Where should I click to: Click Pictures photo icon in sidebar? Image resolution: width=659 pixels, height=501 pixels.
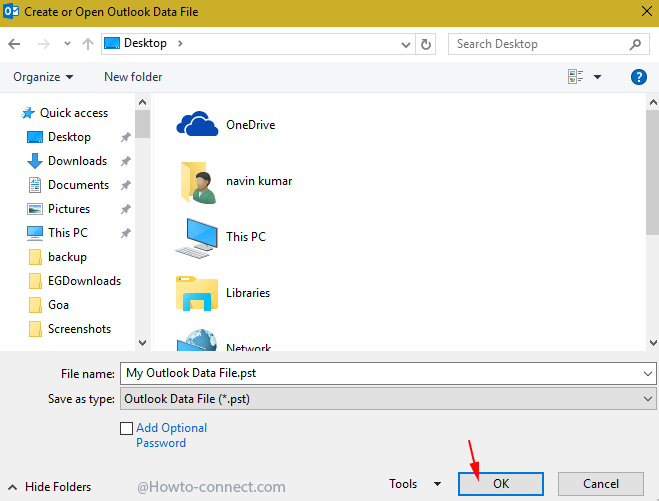coord(34,209)
